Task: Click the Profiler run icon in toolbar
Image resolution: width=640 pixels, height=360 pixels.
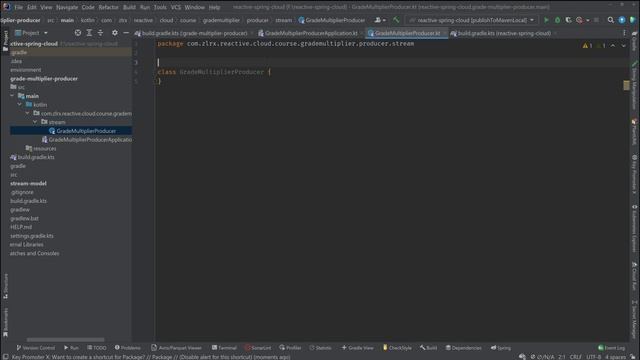Action: coord(579,20)
